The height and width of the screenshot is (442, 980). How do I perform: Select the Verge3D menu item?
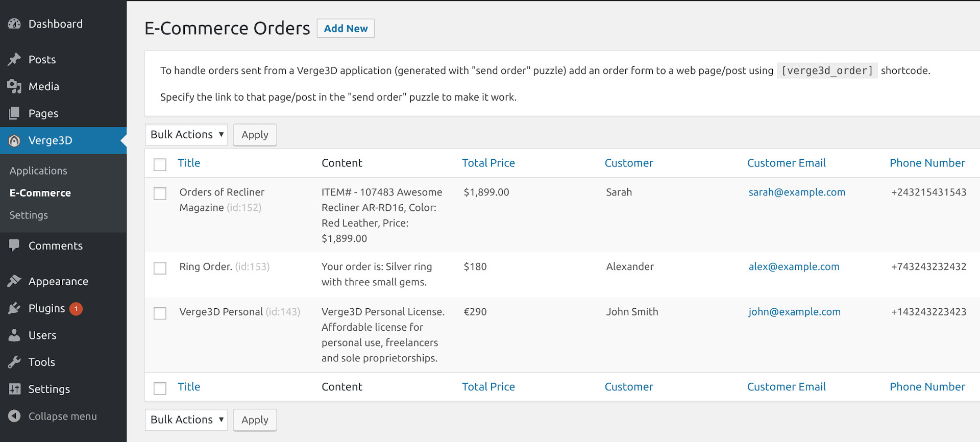click(x=50, y=140)
